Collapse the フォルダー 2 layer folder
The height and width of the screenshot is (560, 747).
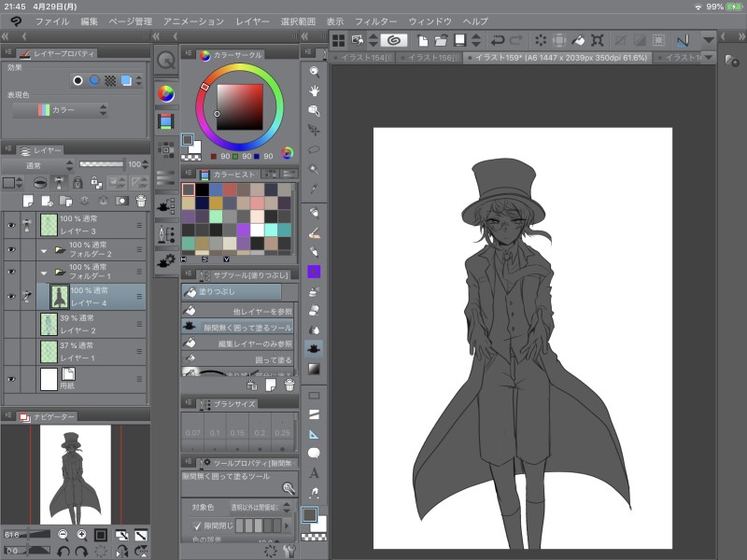[x=43, y=250]
